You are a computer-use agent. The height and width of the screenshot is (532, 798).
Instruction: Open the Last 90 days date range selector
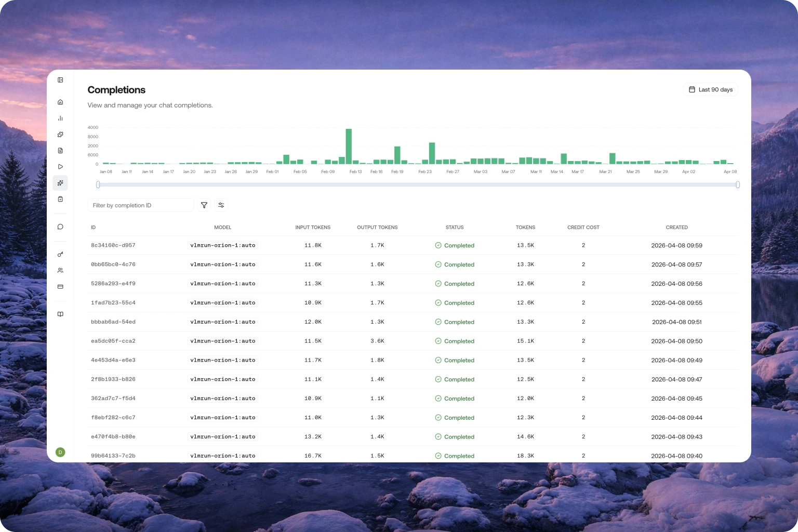(710, 89)
